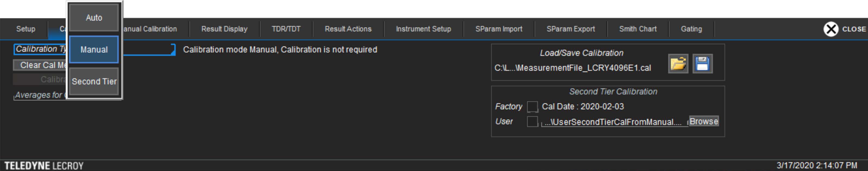Screen dimensions: 868x171
Task: Go to the TDR/TDT tab
Action: (286, 29)
